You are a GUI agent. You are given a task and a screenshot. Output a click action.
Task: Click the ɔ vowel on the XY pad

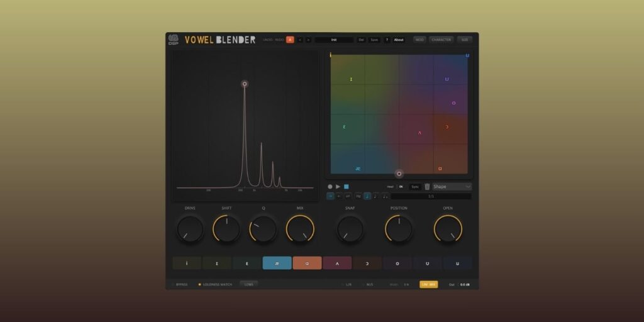[447, 127]
